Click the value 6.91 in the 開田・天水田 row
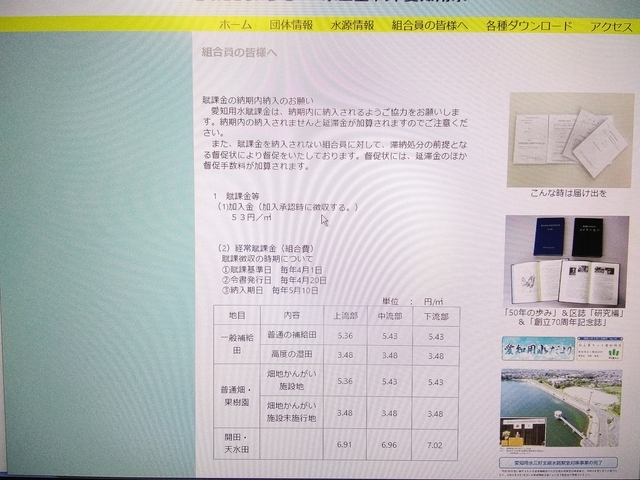 pyautogui.click(x=344, y=444)
